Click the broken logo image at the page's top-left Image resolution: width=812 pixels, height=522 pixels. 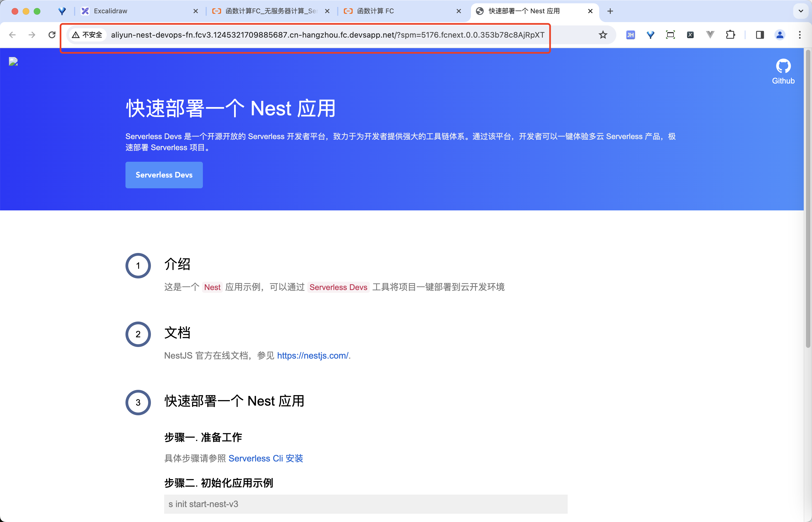(13, 61)
